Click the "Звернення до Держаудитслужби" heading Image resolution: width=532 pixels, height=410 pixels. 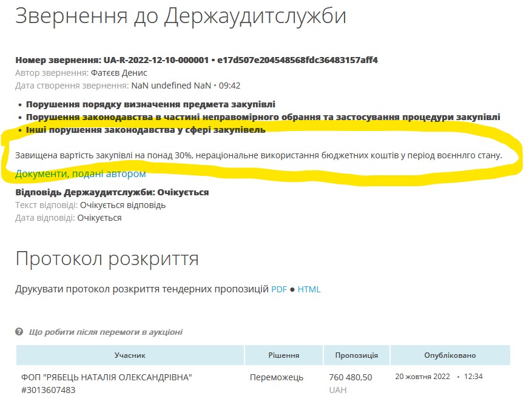180,16
